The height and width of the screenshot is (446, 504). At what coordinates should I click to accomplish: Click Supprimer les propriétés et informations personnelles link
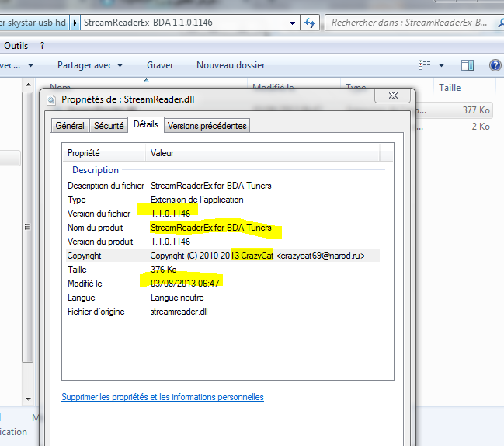162,397
